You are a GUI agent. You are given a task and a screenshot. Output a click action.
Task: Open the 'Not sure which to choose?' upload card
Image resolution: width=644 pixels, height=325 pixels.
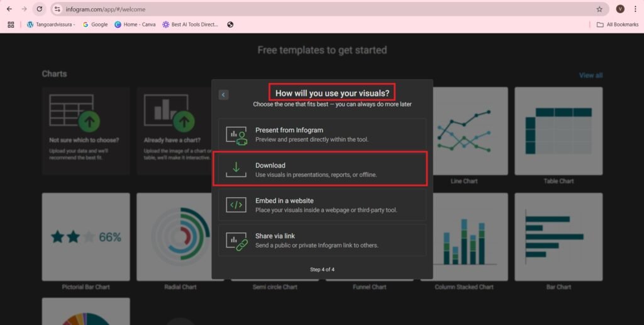pyautogui.click(x=86, y=131)
